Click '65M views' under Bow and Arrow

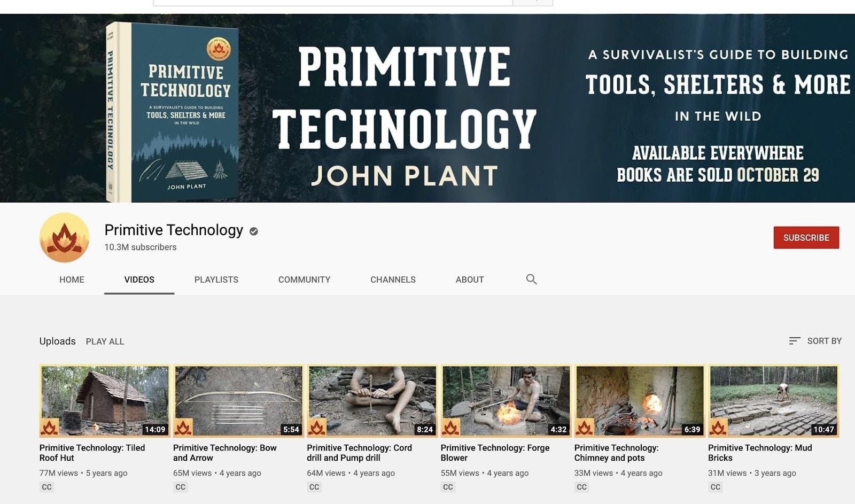[192, 473]
